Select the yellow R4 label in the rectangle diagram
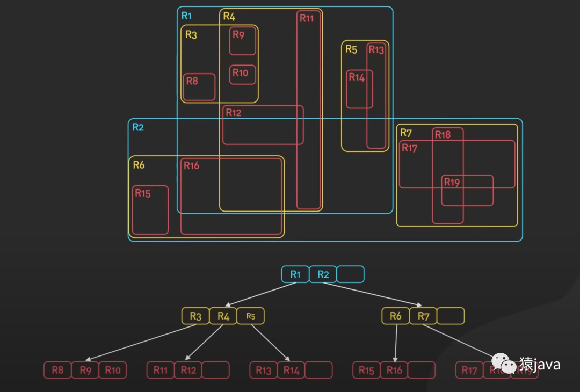 [x=229, y=17]
